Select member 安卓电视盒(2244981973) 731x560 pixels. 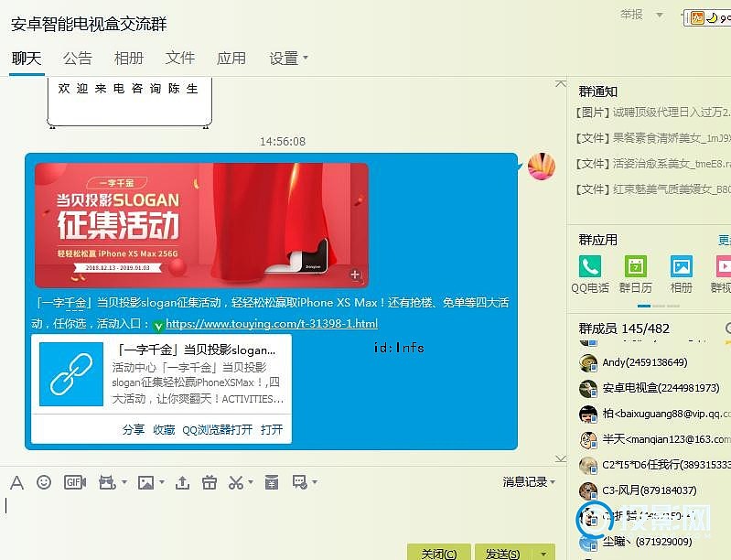[661, 388]
